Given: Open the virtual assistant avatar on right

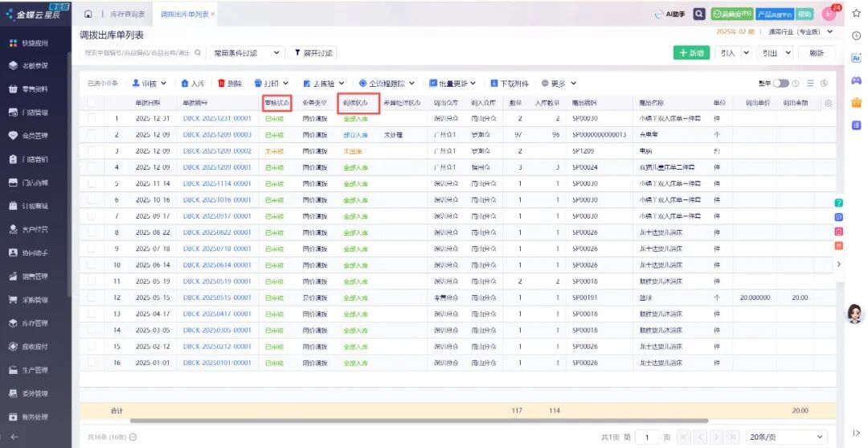Looking at the screenshot, I should tap(855, 314).
